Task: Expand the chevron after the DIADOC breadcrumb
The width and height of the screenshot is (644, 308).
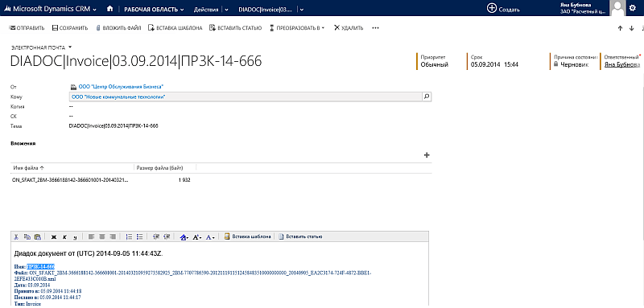Action: coord(302,10)
